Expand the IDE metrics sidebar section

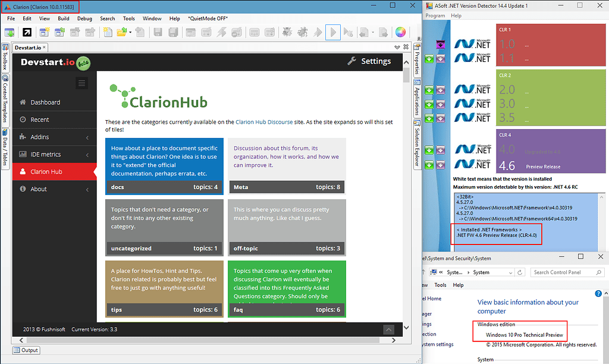(55, 154)
